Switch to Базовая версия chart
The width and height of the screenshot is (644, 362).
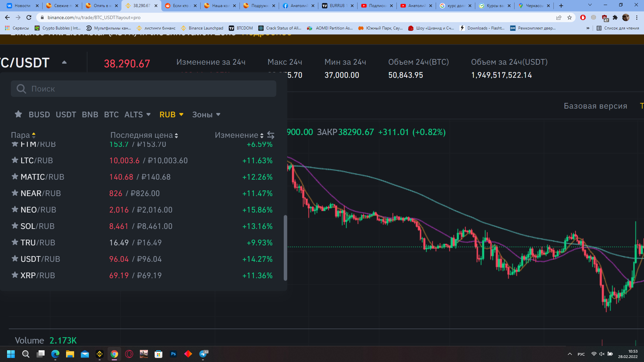[595, 106]
